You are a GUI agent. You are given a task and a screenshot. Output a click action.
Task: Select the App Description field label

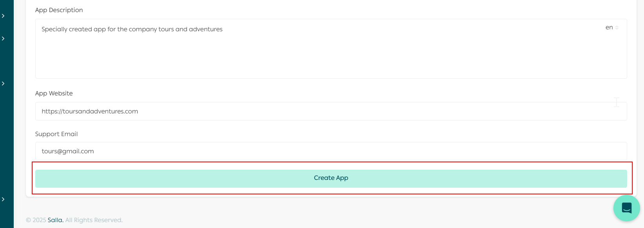coord(59,10)
